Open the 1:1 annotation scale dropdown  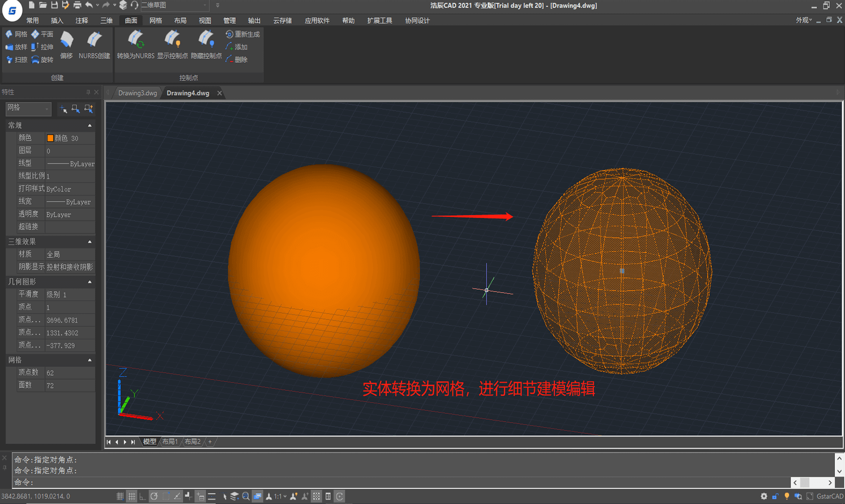280,496
